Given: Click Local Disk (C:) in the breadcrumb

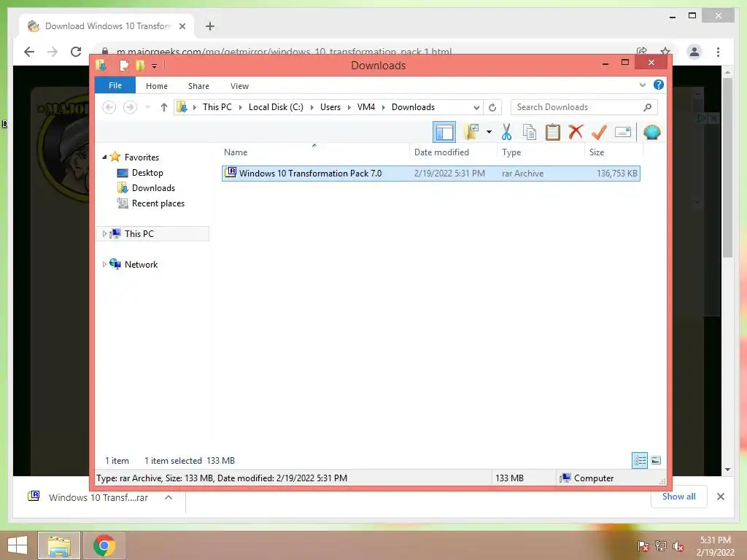Looking at the screenshot, I should pyautogui.click(x=276, y=107).
